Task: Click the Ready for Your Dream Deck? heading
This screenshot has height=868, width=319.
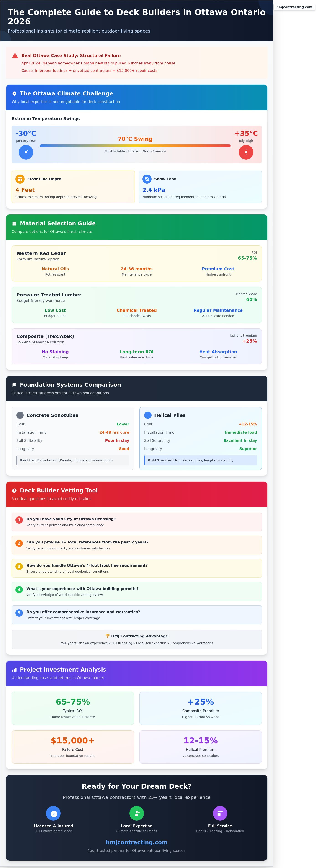Action: pos(137,786)
